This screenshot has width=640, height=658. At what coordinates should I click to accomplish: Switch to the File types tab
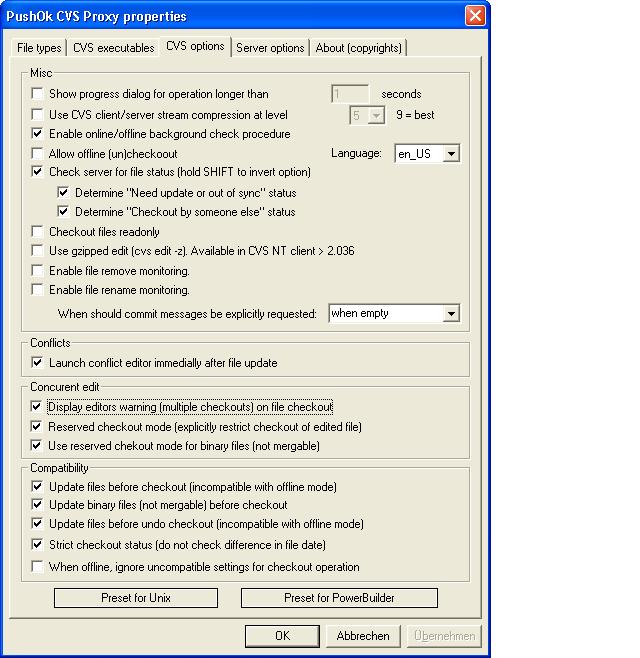[x=39, y=48]
